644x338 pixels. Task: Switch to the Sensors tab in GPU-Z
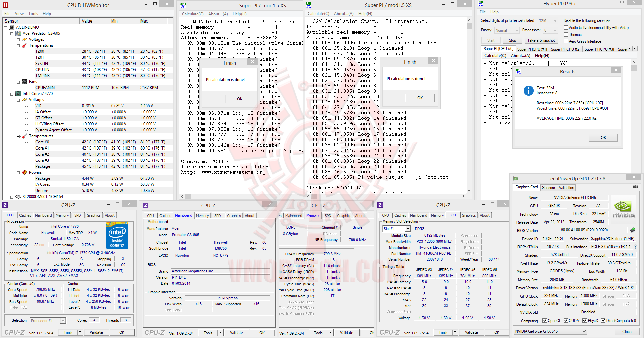point(548,188)
